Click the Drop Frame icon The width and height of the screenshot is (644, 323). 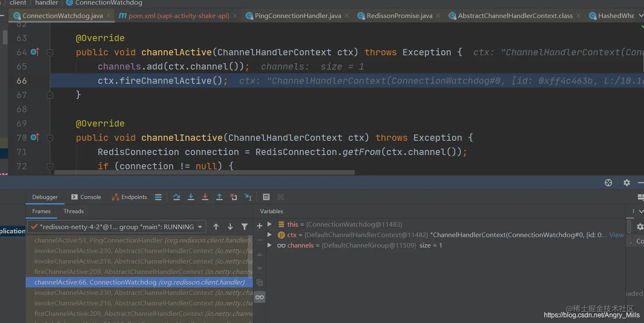point(233,197)
